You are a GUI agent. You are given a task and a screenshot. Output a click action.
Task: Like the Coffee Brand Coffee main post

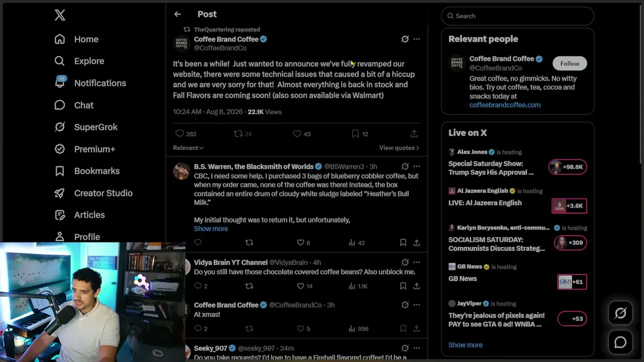pyautogui.click(x=297, y=134)
